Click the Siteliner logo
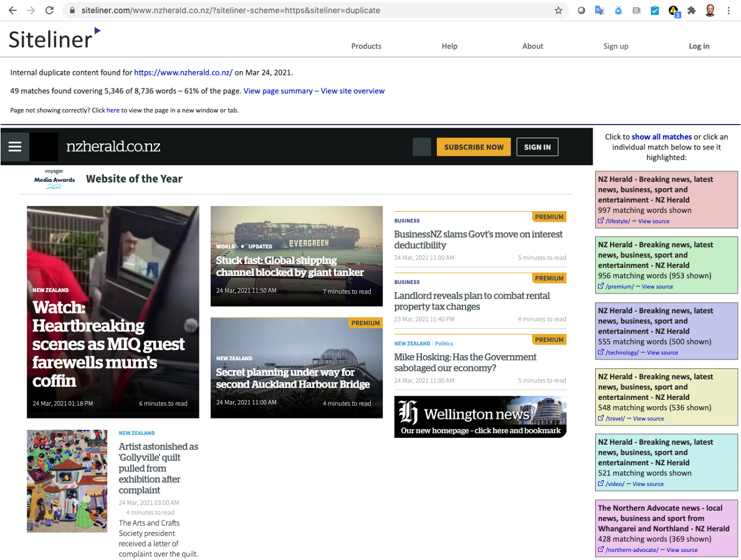741x560 pixels. click(50, 37)
